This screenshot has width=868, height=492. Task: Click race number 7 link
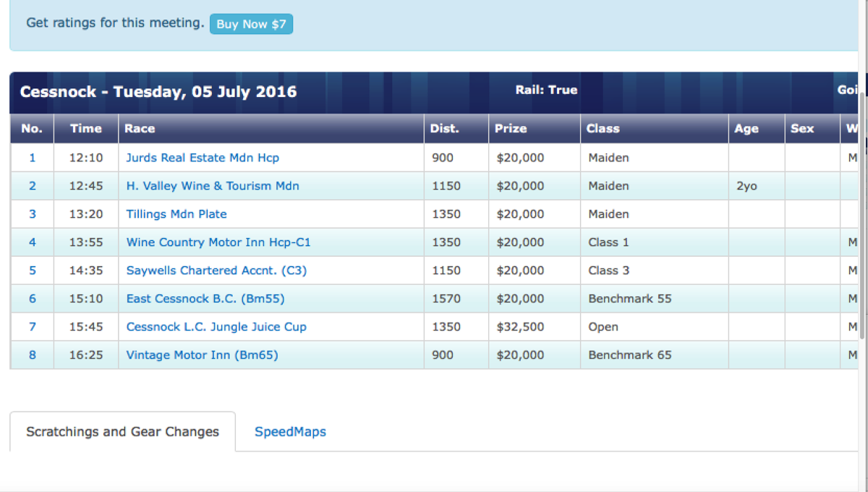point(32,327)
